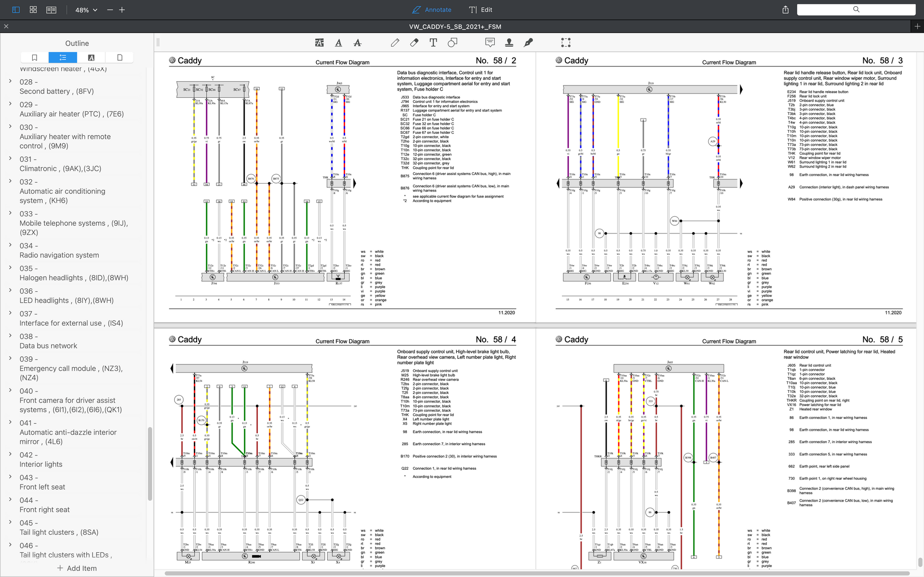Expand outline item 037 Interface for external use
Image resolution: width=924 pixels, height=577 pixels.
tap(10, 313)
